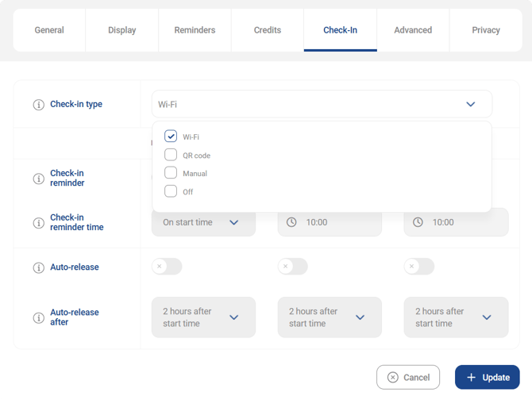The width and height of the screenshot is (532, 400).
Task: Click the circled X icon on Cancel
Action: point(392,377)
